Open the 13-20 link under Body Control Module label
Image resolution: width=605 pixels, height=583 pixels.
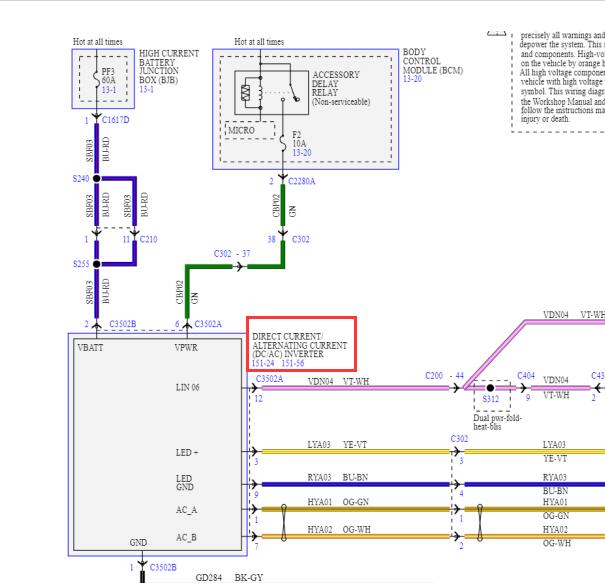click(412, 79)
